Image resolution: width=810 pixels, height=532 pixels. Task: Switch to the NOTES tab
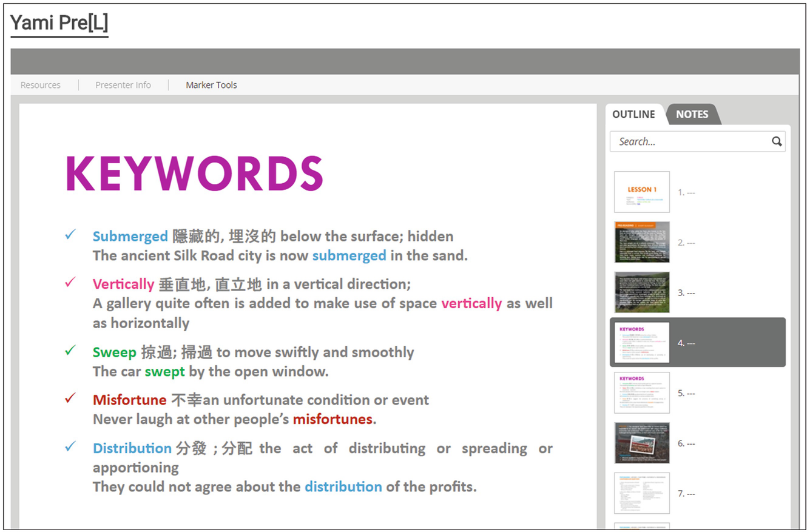tap(692, 115)
